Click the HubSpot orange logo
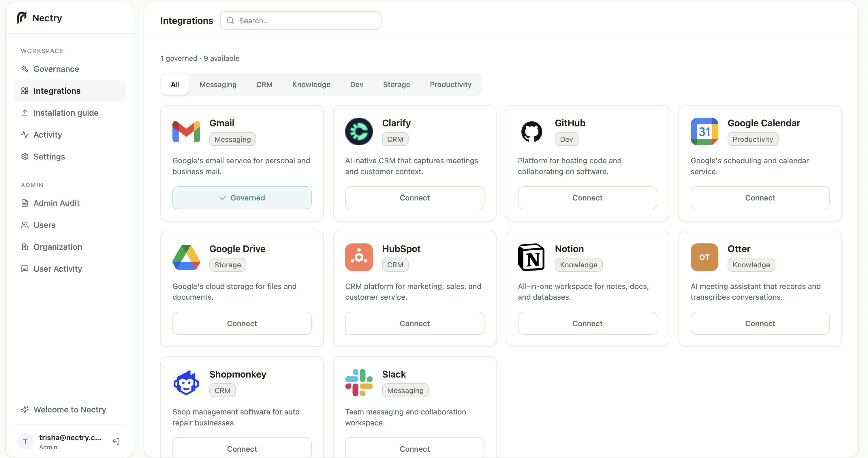The image size is (868, 458). point(359,257)
